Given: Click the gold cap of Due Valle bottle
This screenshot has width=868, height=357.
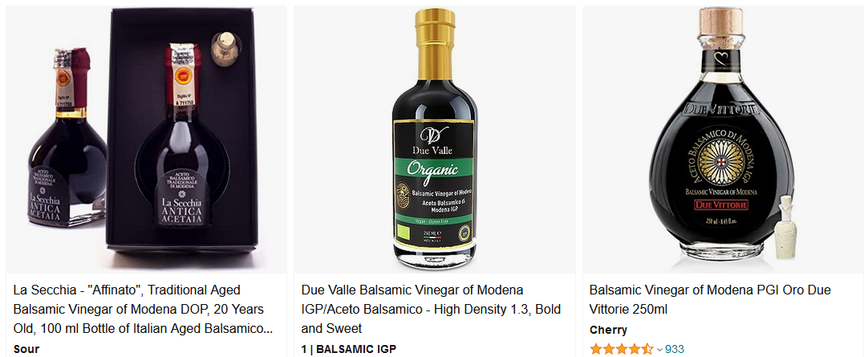Looking at the screenshot, I should (435, 44).
